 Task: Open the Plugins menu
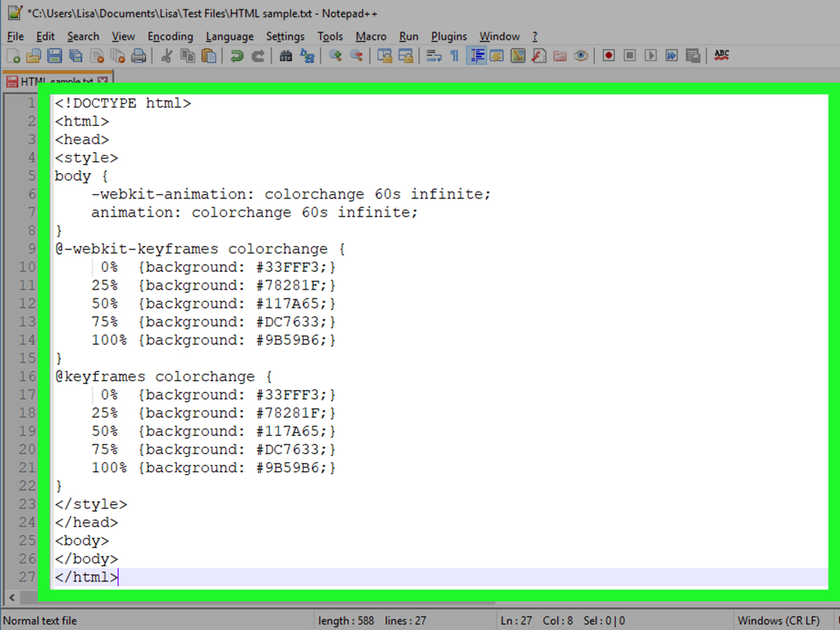pos(449,36)
